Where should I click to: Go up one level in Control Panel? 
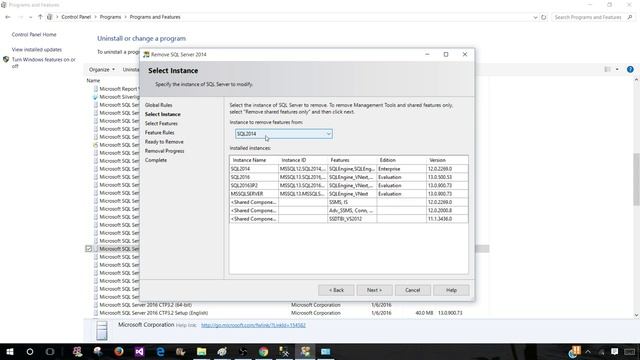point(40,17)
